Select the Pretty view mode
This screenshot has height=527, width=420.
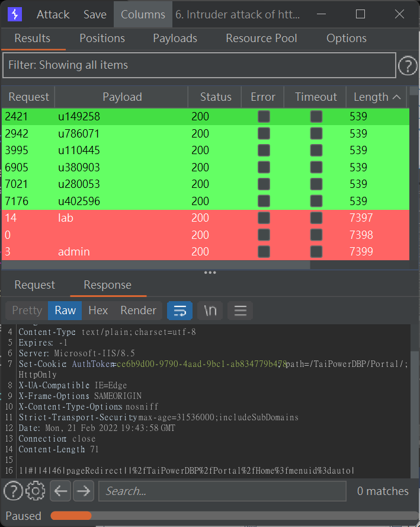coord(27,310)
